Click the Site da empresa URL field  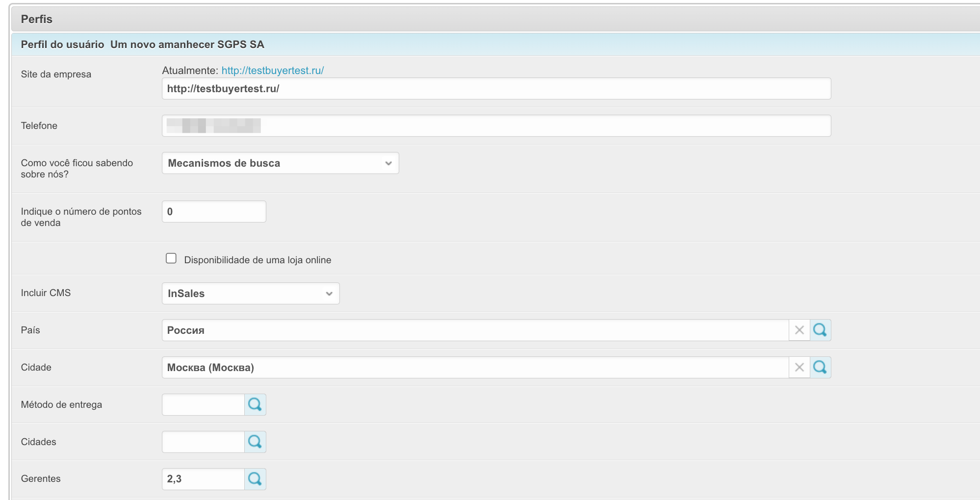click(x=495, y=89)
